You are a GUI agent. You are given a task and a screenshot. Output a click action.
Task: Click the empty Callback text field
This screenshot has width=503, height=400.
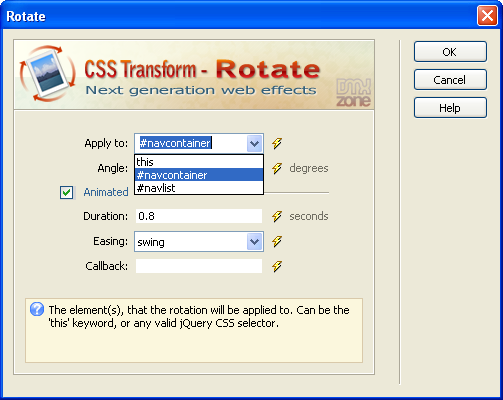click(x=199, y=266)
